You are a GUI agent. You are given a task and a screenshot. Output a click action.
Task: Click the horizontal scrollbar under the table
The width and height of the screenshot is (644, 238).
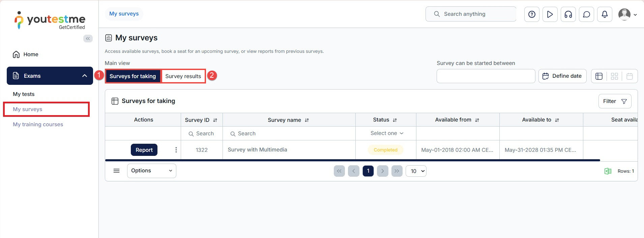coord(353,160)
